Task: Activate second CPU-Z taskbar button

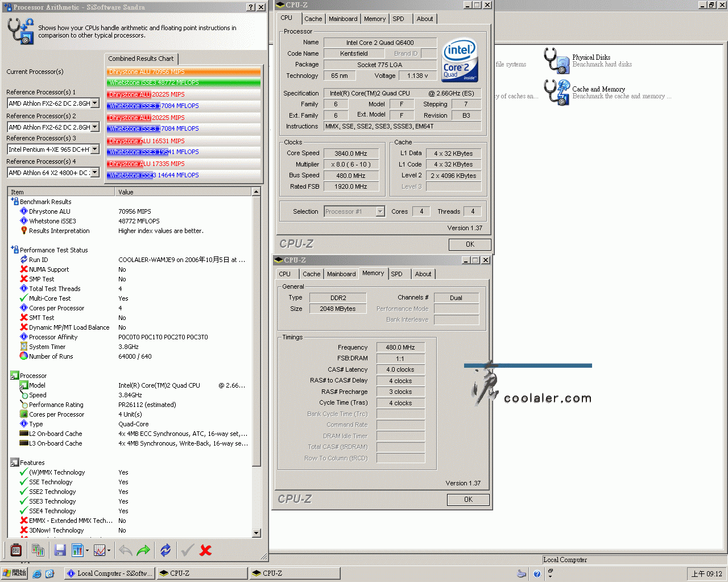Action: (x=294, y=573)
